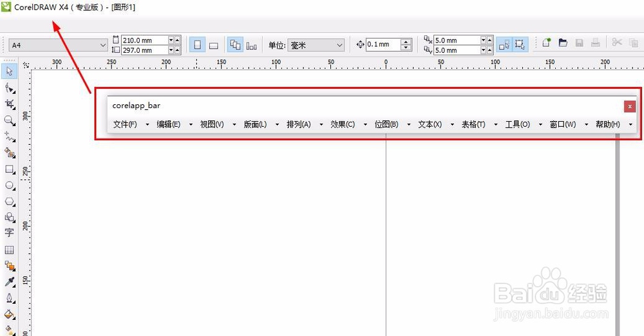Select the Table tool

point(9,250)
